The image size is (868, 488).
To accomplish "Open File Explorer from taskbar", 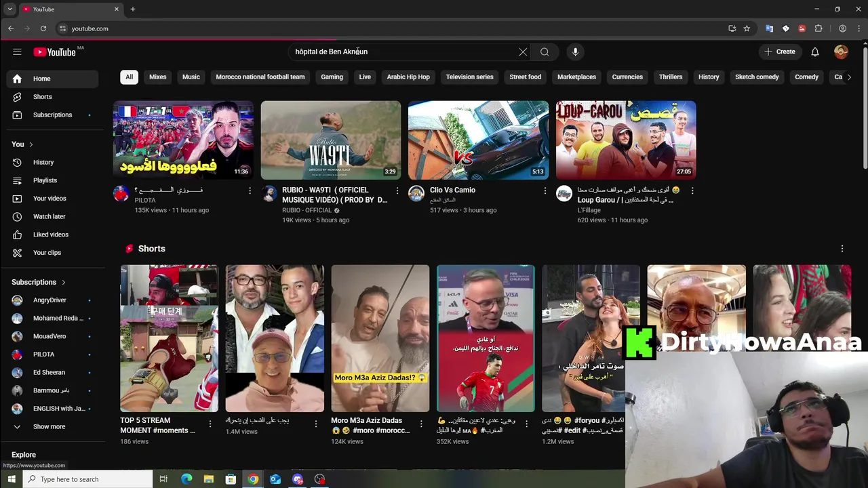I will coord(208,479).
